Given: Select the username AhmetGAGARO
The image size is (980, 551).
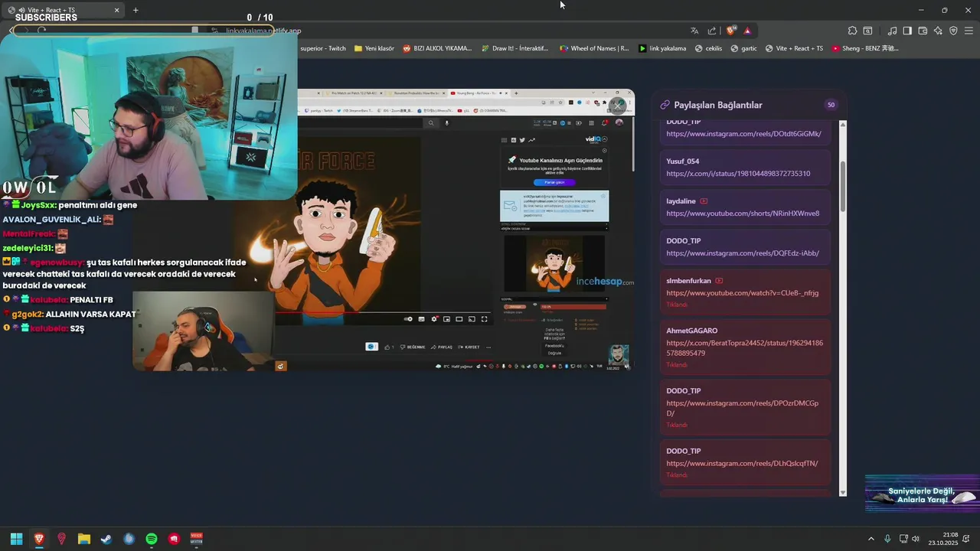Looking at the screenshot, I should (692, 331).
